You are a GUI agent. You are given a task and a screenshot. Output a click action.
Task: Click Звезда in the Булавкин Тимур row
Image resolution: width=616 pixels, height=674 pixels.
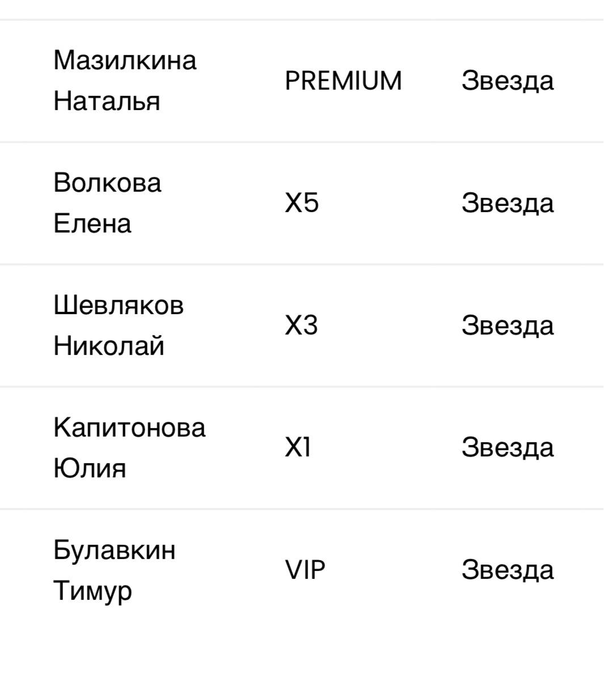point(507,570)
